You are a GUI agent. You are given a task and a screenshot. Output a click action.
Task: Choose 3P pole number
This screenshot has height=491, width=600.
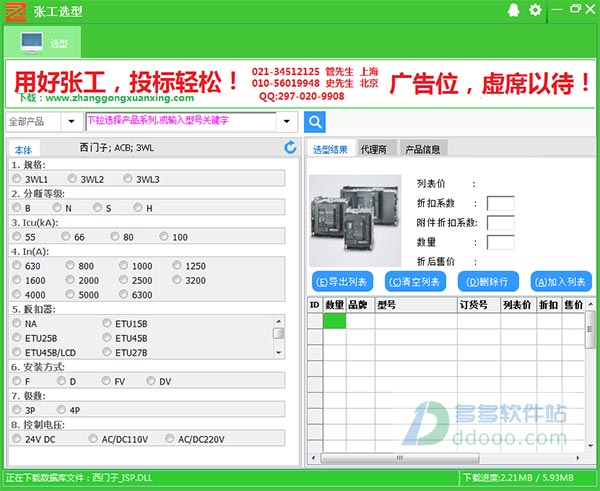16,409
